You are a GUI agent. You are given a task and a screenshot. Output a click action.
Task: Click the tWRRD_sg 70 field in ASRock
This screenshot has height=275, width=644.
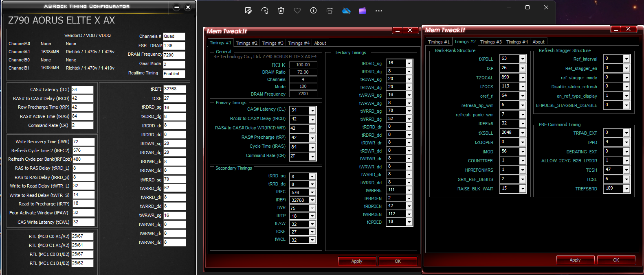pyautogui.click(x=175, y=179)
